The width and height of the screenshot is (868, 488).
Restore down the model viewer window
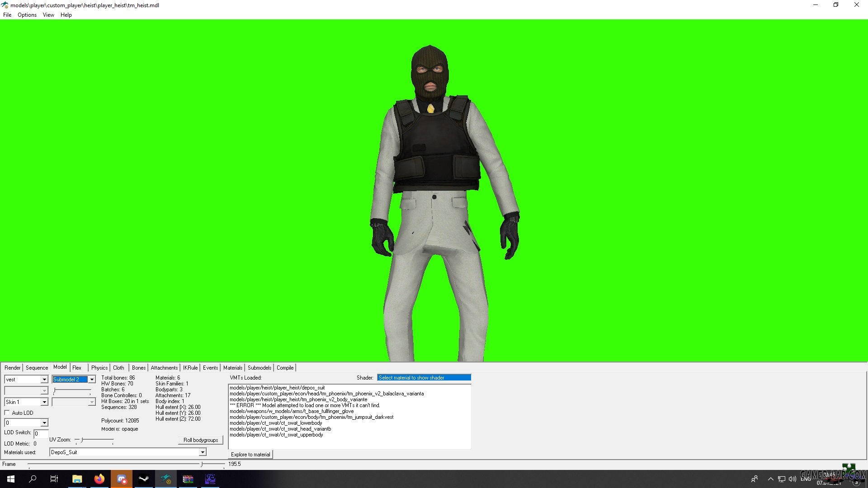836,5
